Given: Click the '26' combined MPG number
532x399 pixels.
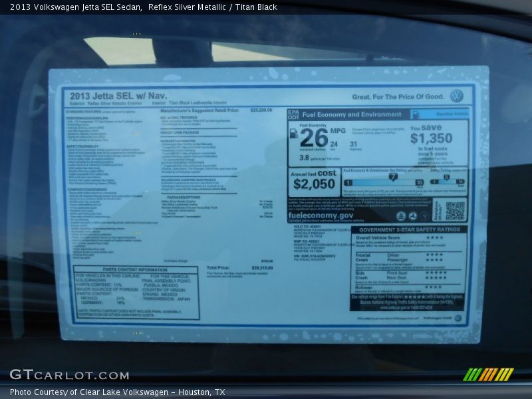Looking at the screenshot, I should pyautogui.click(x=314, y=138).
